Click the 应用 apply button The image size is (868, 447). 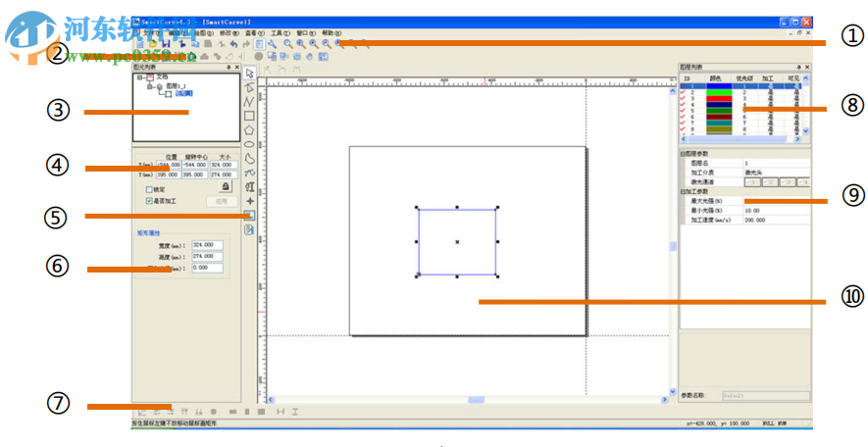pos(222,202)
